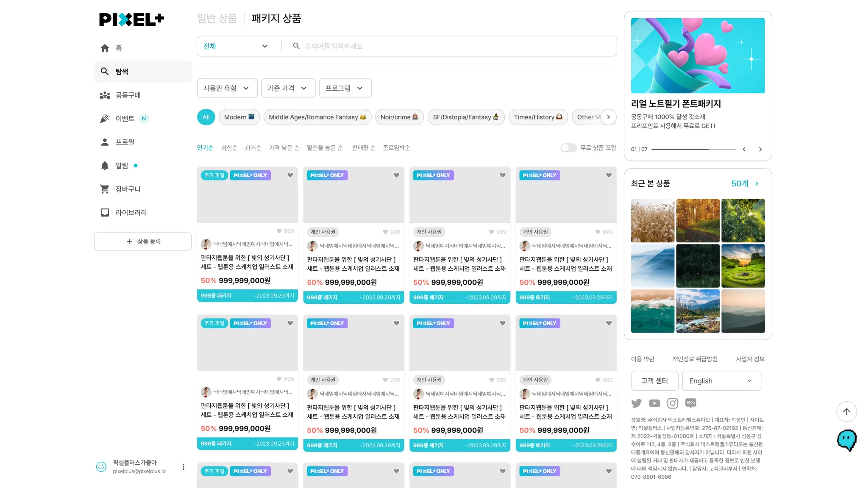Open the Twitter social icon

(636, 403)
